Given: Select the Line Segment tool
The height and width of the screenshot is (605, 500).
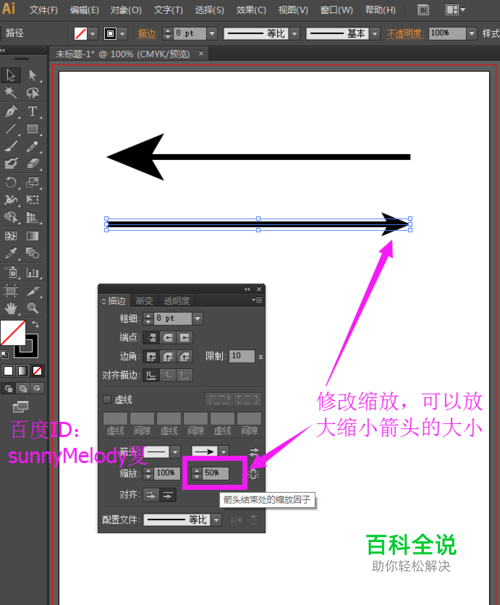Looking at the screenshot, I should pos(11,129).
